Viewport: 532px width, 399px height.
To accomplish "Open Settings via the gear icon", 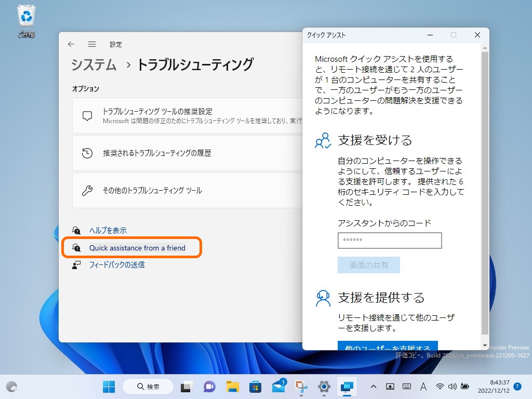I will point(323,387).
